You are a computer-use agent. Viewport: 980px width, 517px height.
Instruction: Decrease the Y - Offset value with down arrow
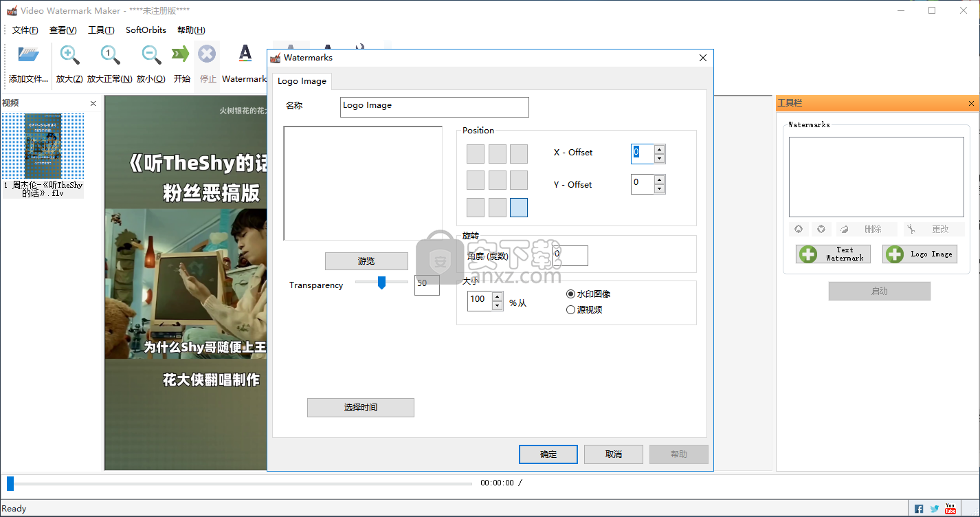pos(660,189)
